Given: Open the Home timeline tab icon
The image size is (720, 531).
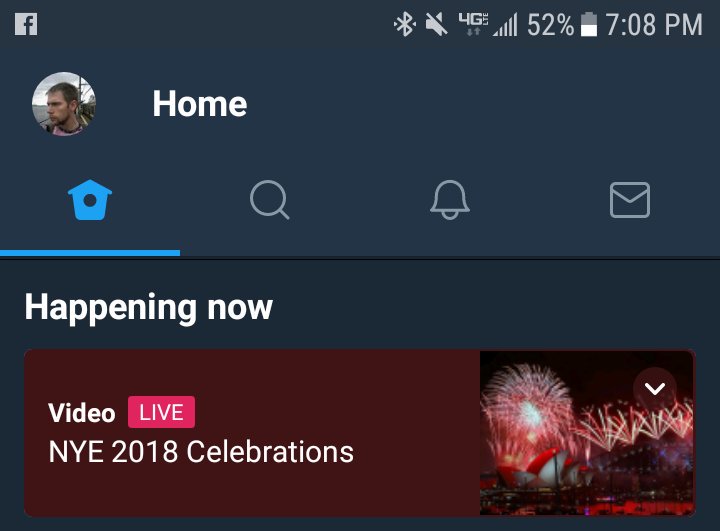Looking at the screenshot, I should (x=90, y=200).
